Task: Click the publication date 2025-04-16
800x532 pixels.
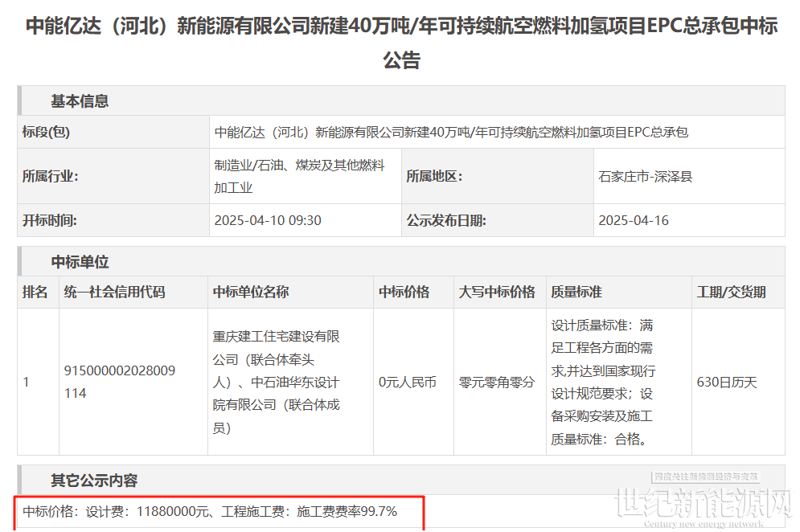Action: 633,220
